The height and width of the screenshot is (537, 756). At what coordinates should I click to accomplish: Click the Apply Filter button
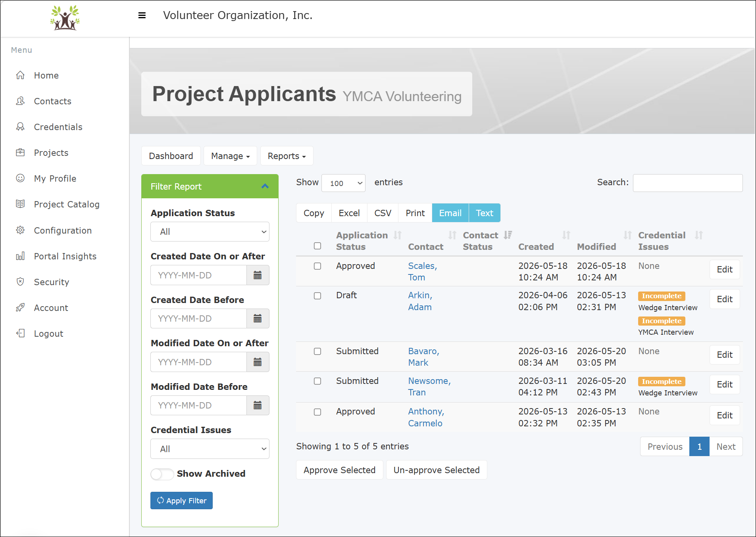[181, 501]
